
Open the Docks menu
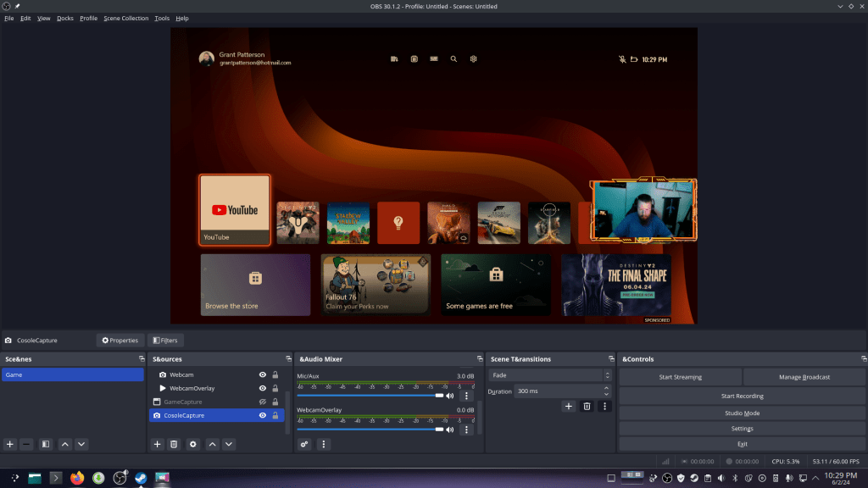tap(64, 18)
